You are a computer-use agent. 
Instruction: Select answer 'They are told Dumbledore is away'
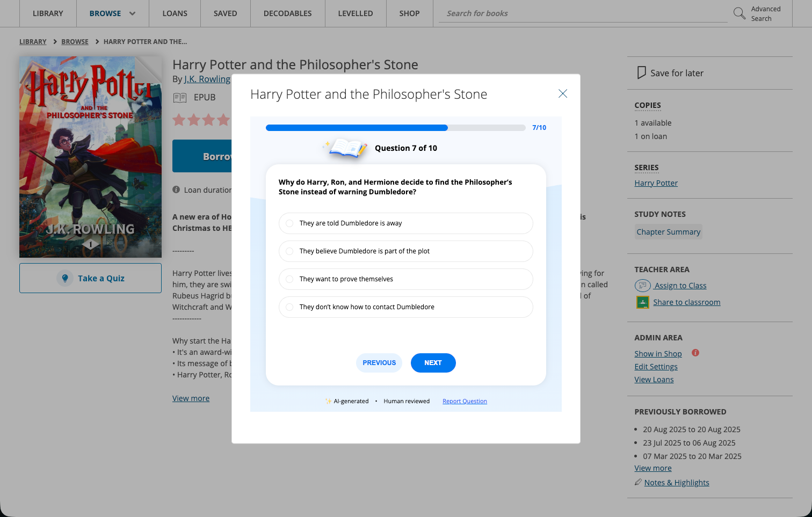[406, 223]
